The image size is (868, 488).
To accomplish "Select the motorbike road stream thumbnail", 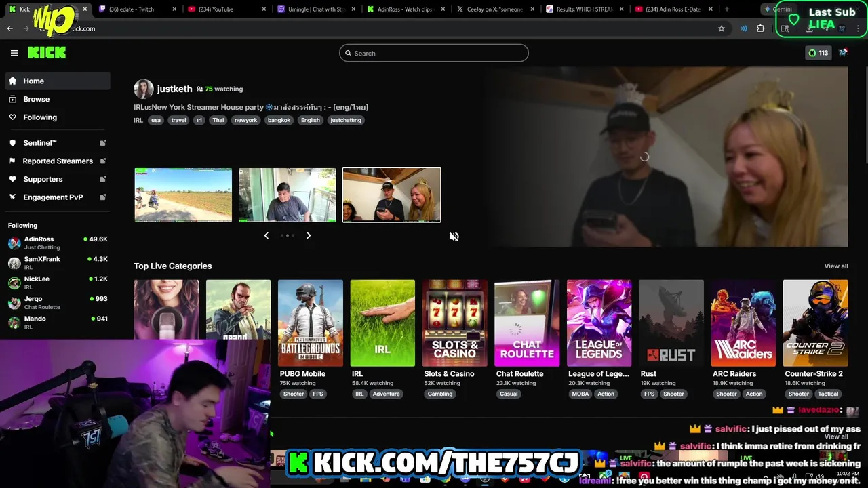I will [x=183, y=195].
